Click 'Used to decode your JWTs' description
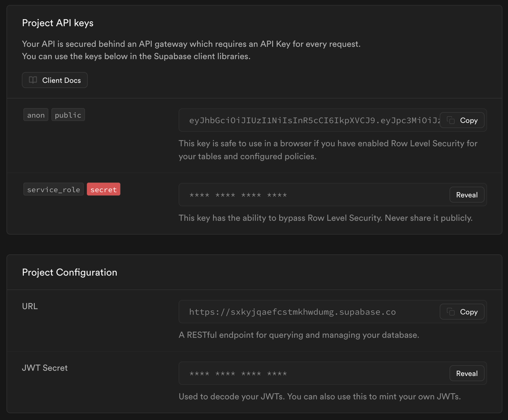This screenshot has height=420, width=508. click(320, 397)
